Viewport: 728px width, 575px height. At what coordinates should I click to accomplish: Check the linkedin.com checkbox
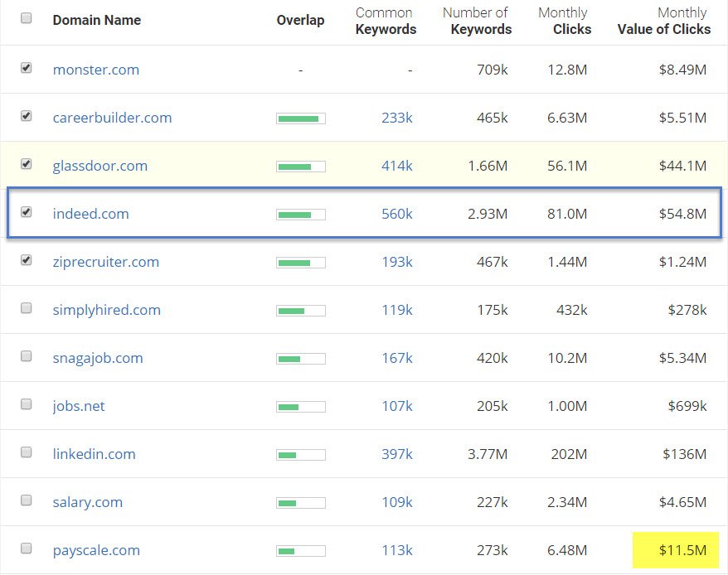[x=27, y=452]
